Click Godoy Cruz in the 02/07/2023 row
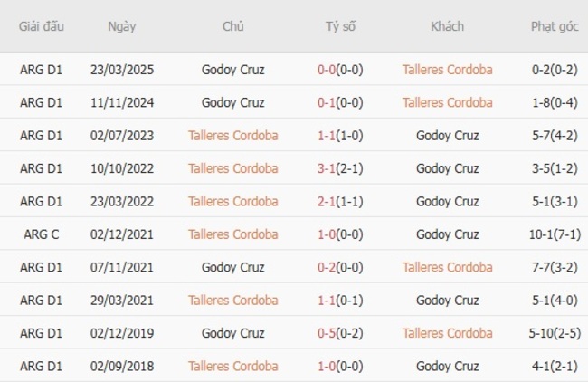Image resolution: width=588 pixels, height=382 pixels. pos(447,136)
